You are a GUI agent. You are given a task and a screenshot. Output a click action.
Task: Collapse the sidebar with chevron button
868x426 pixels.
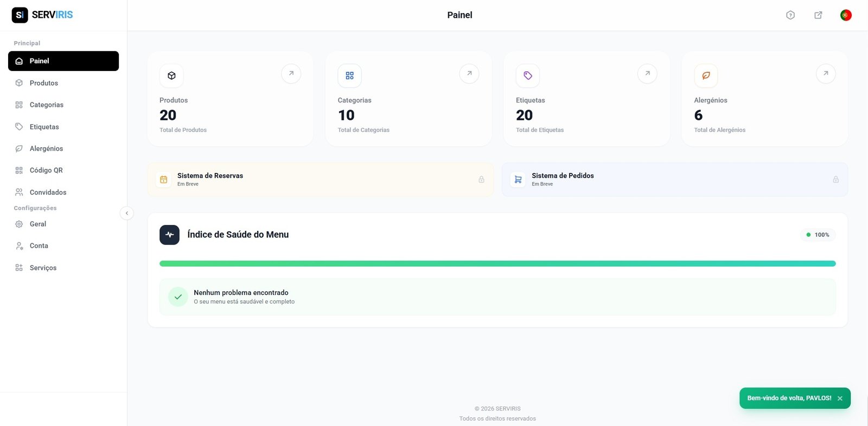[x=126, y=213]
